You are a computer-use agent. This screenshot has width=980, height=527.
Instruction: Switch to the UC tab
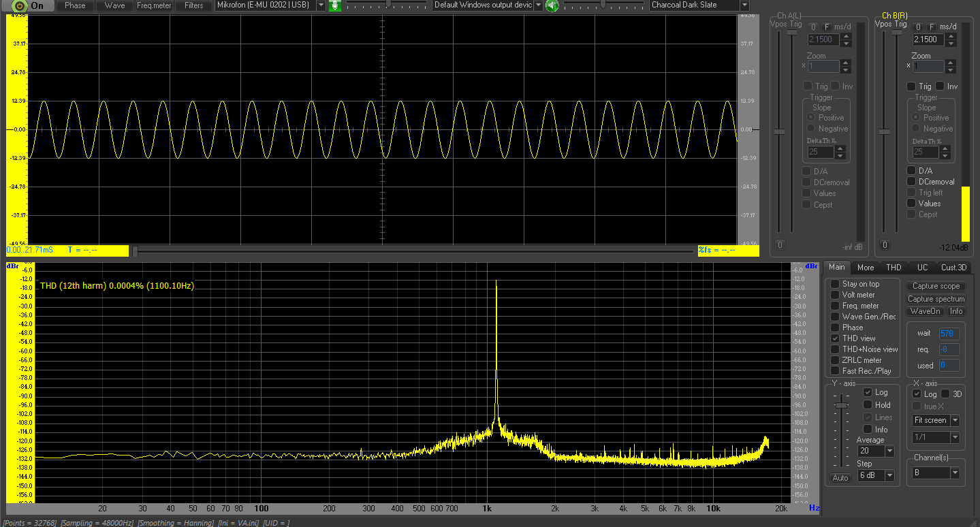(922, 268)
